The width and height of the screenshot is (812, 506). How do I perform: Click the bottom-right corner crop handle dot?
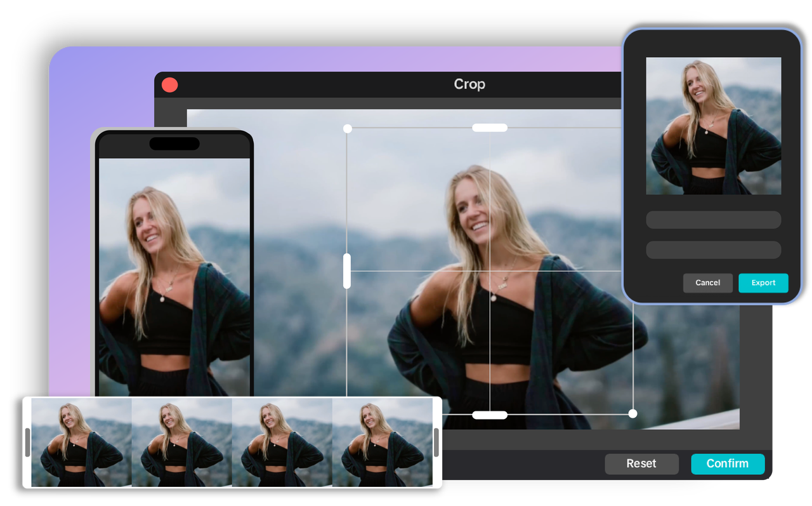pyautogui.click(x=632, y=413)
